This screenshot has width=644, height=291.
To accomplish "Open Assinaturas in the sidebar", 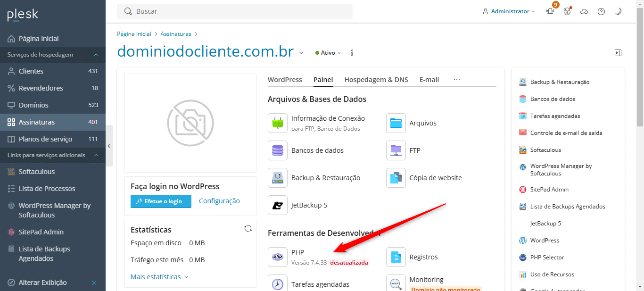I will coord(53,122).
